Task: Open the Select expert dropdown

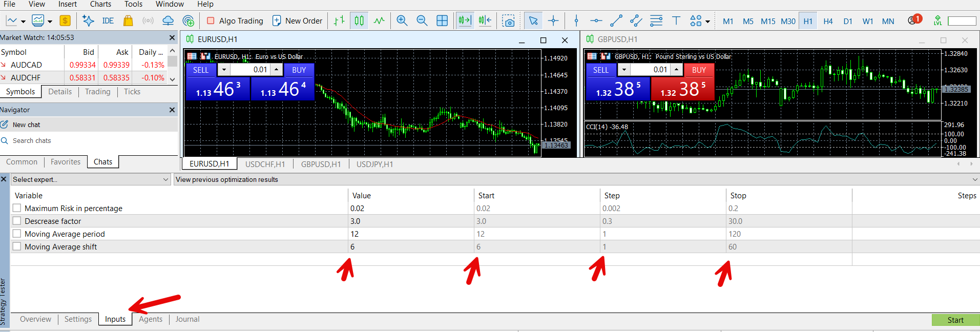Action: tap(90, 179)
